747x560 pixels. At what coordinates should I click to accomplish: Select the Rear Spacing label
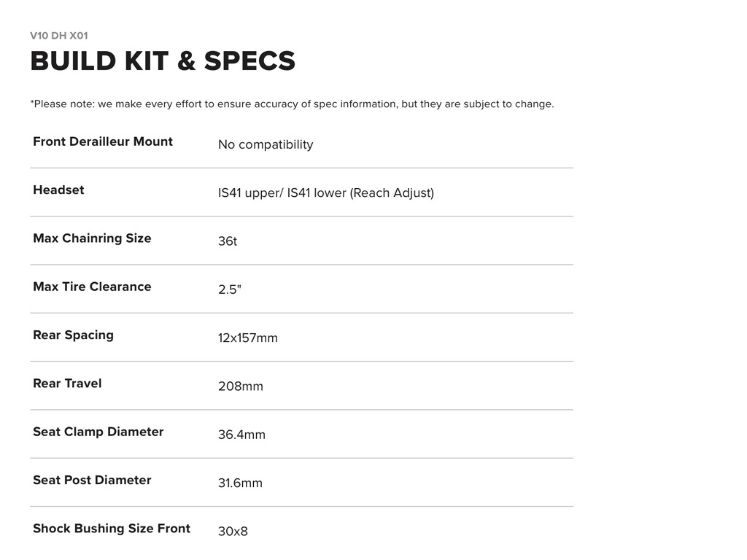pos(73,335)
